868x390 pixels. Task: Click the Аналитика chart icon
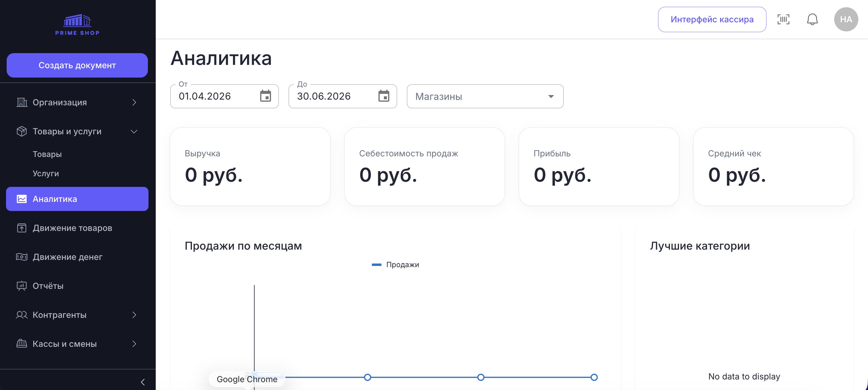pyautogui.click(x=22, y=199)
